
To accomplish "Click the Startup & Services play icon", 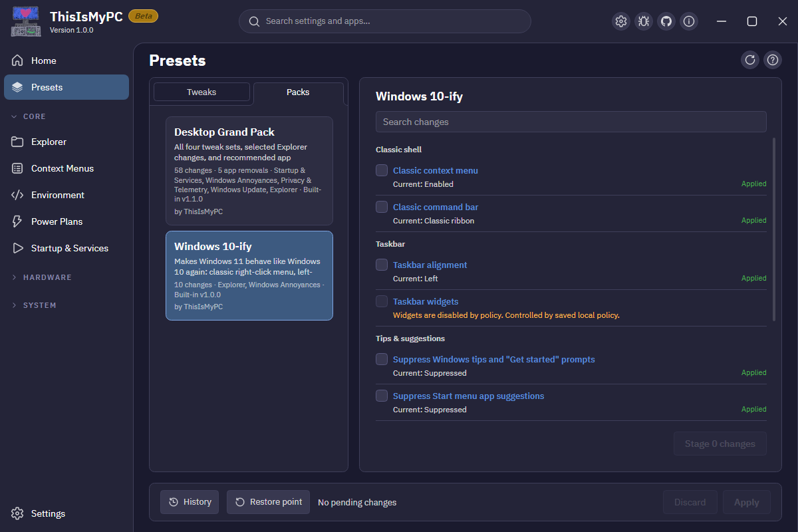I will (18, 248).
